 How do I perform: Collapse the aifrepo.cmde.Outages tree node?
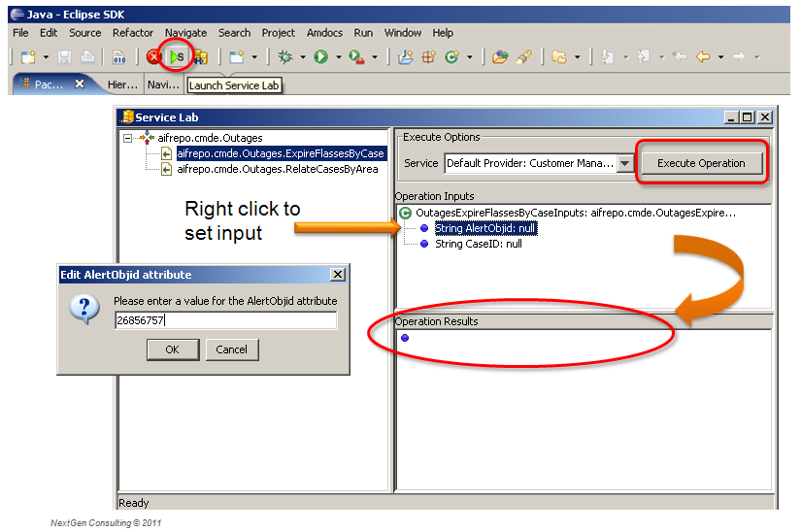[x=128, y=139]
